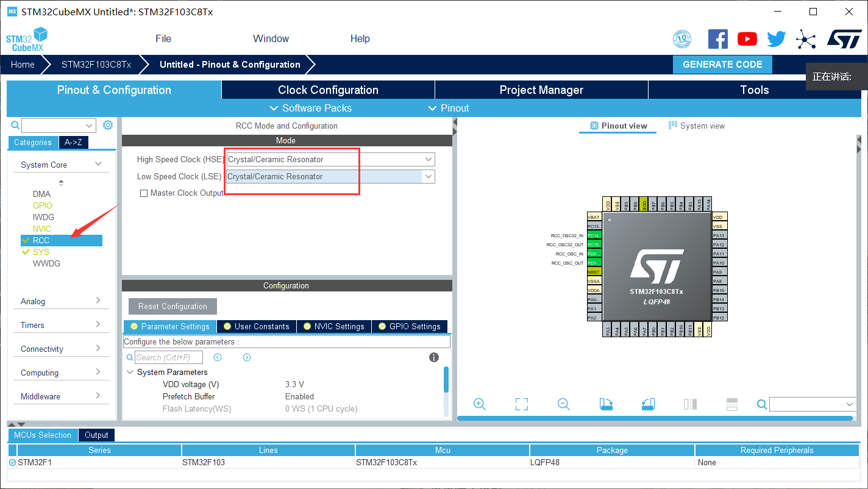Image resolution: width=868 pixels, height=489 pixels.
Task: Open the pinout search magnifier icon
Action: coord(761,404)
